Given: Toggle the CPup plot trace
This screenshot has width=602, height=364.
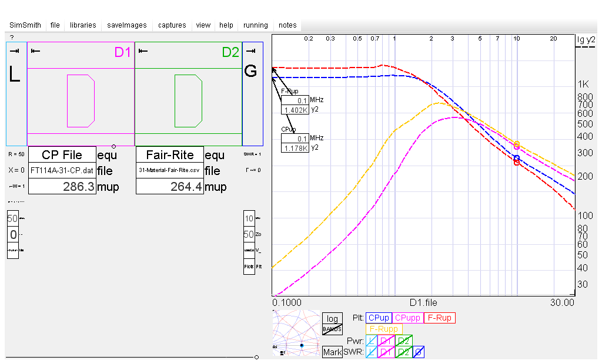Looking at the screenshot, I should pyautogui.click(x=379, y=318).
